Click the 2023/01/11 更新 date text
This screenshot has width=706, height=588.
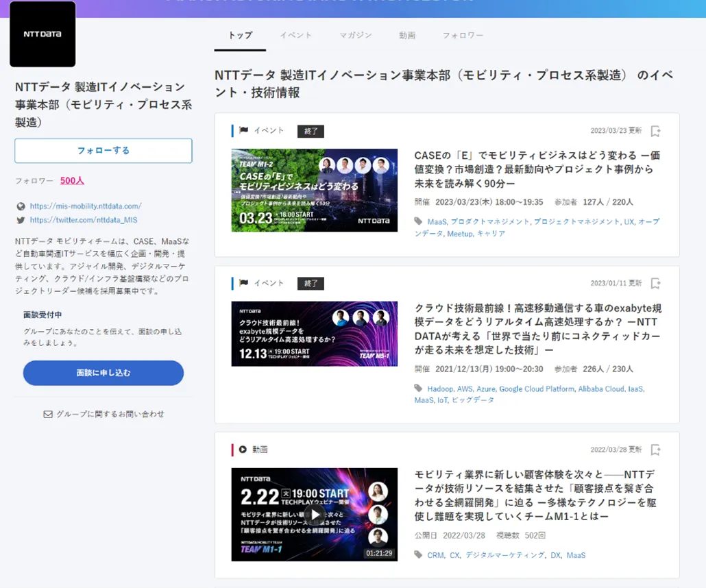pos(616,283)
